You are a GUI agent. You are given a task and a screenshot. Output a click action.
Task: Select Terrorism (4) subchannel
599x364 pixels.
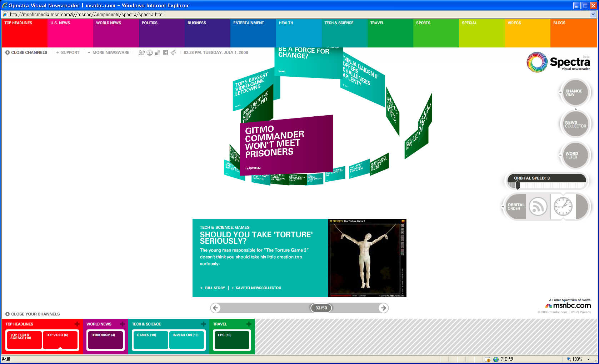(x=105, y=340)
